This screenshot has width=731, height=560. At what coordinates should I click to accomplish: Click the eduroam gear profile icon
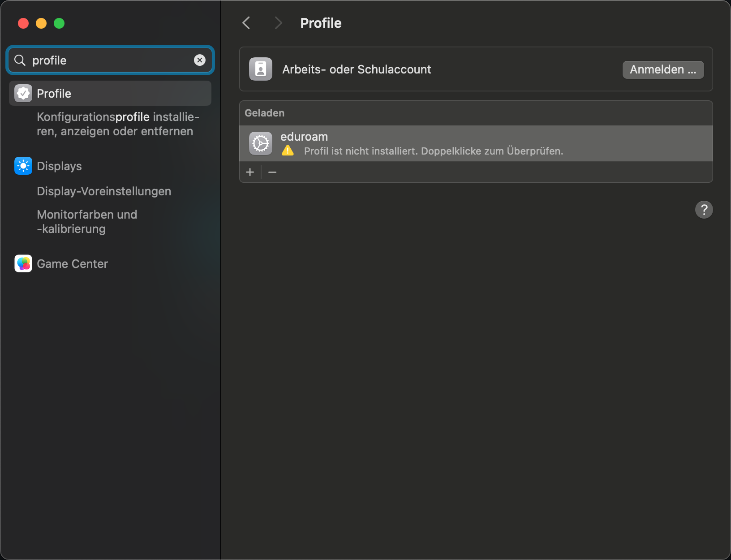coord(261,143)
